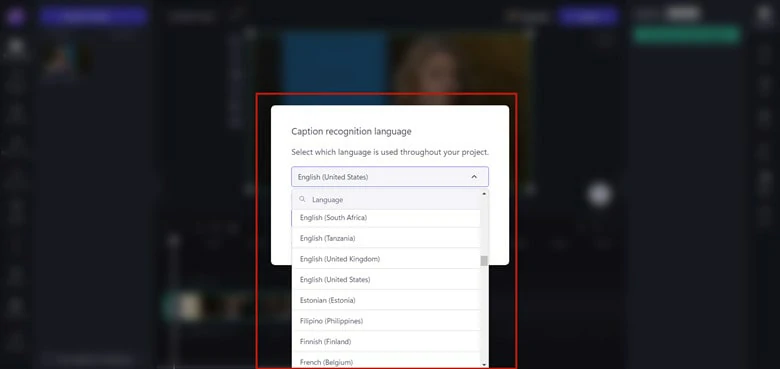Open the English (United States) language combo box
780x369 pixels.
click(390, 177)
